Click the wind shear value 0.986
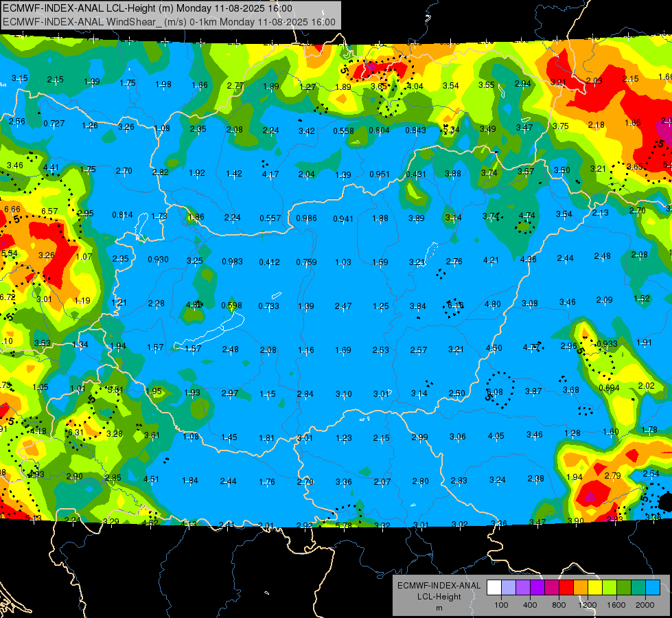This screenshot has width=672, height=618. [306, 218]
